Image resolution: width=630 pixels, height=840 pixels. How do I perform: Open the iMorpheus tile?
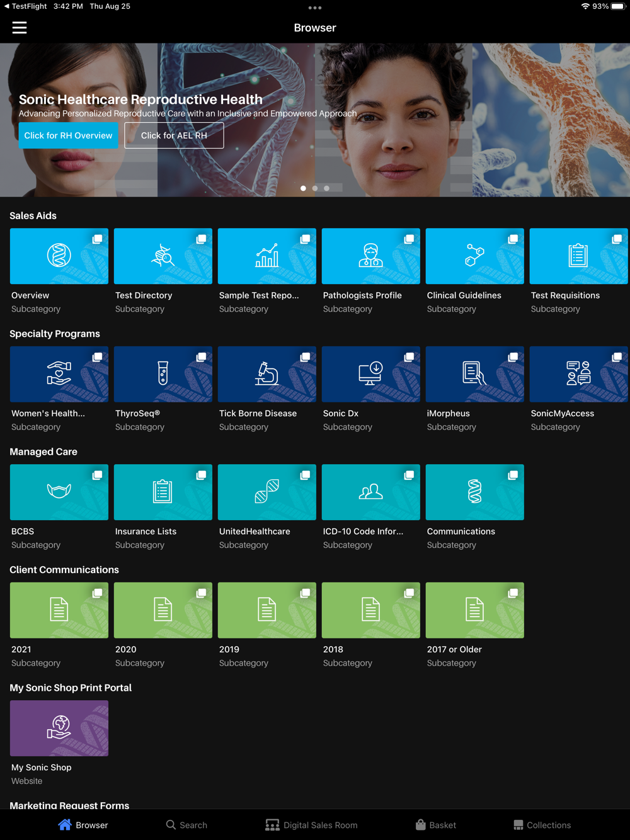[475, 374]
